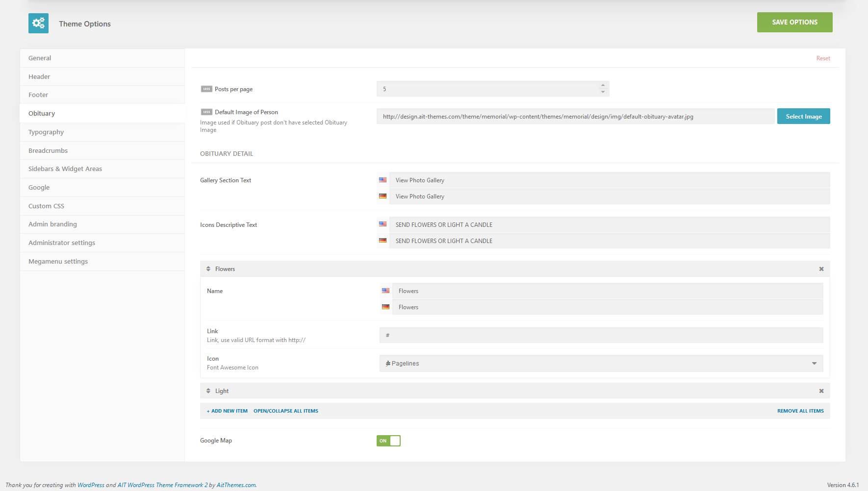This screenshot has height=491, width=868.
Task: Open AIT WordPress Theme Framework 2 link
Action: [162, 485]
